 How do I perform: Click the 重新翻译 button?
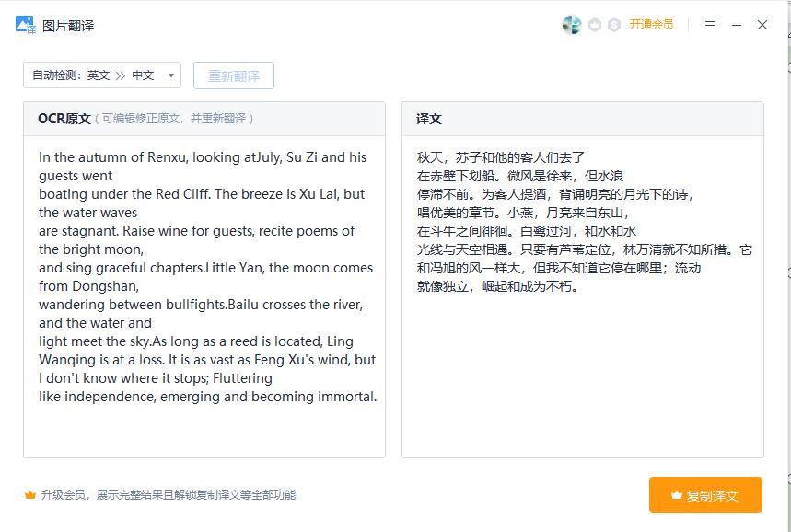coord(234,75)
